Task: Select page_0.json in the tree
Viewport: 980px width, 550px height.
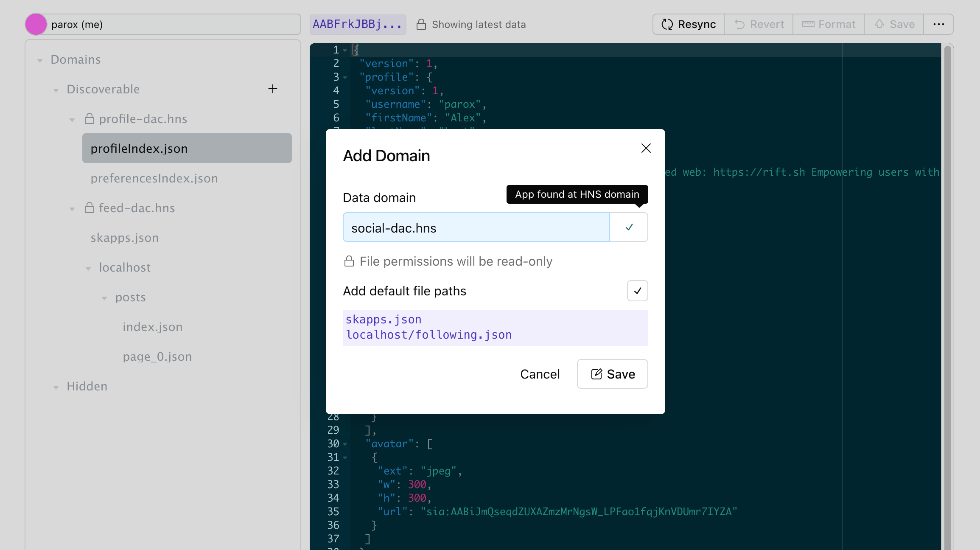Action: (157, 356)
